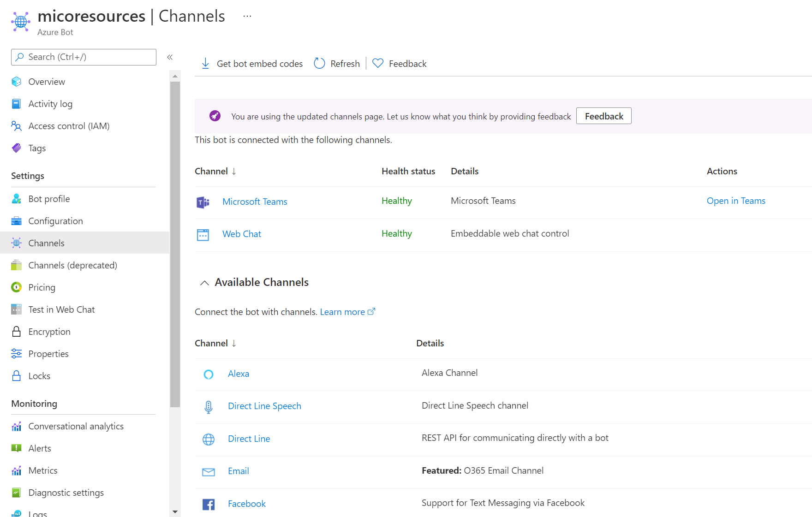812x517 pixels.
Task: Open the Learn more link
Action: click(x=347, y=312)
